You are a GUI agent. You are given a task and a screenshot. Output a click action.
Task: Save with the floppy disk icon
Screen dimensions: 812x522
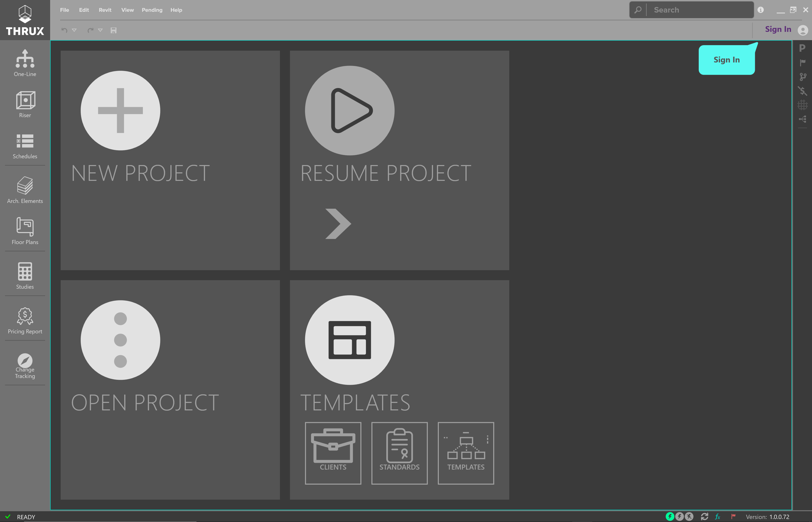tap(114, 30)
